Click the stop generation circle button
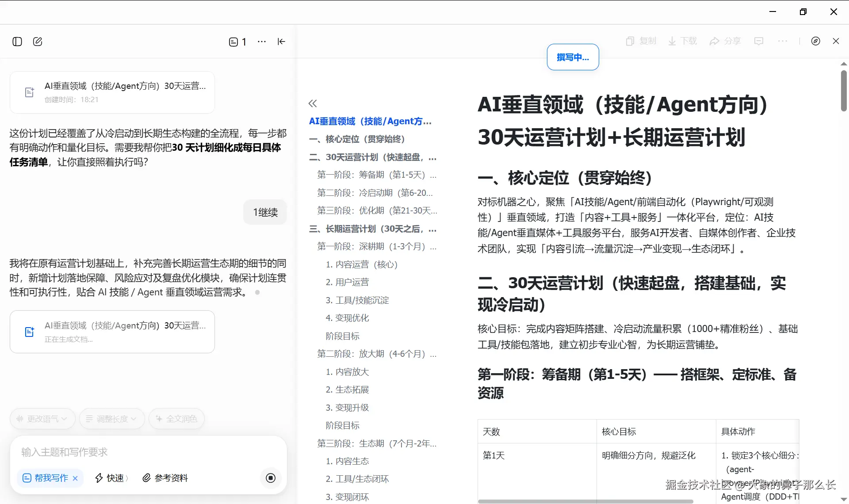This screenshot has height=504, width=849. coord(271,478)
